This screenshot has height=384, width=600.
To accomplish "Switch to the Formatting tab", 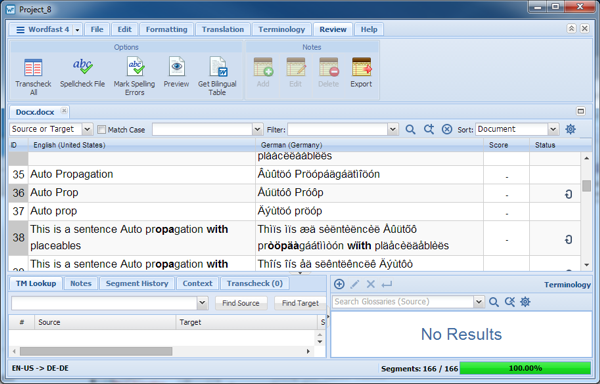I will point(166,29).
